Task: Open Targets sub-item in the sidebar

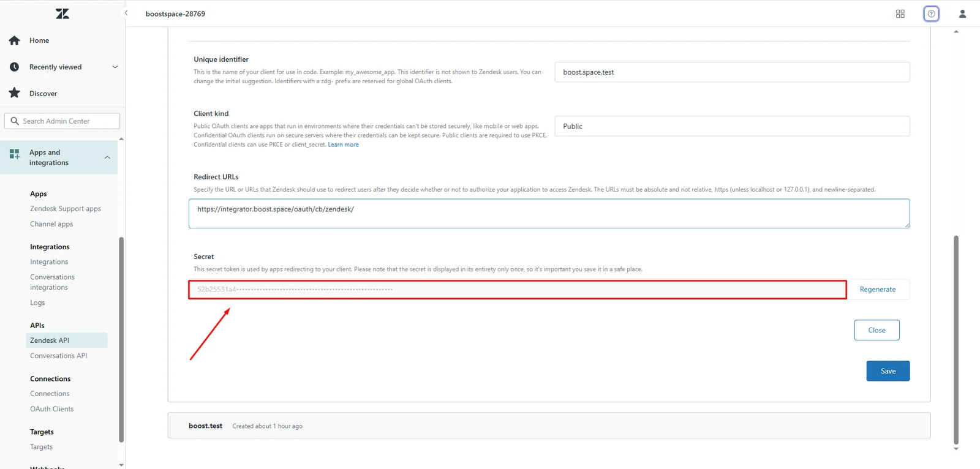Action: [41, 447]
